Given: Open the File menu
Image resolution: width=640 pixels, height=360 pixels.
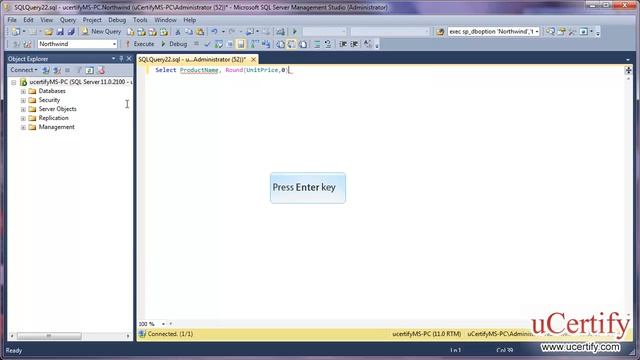Looking at the screenshot, I should tap(12, 20).
